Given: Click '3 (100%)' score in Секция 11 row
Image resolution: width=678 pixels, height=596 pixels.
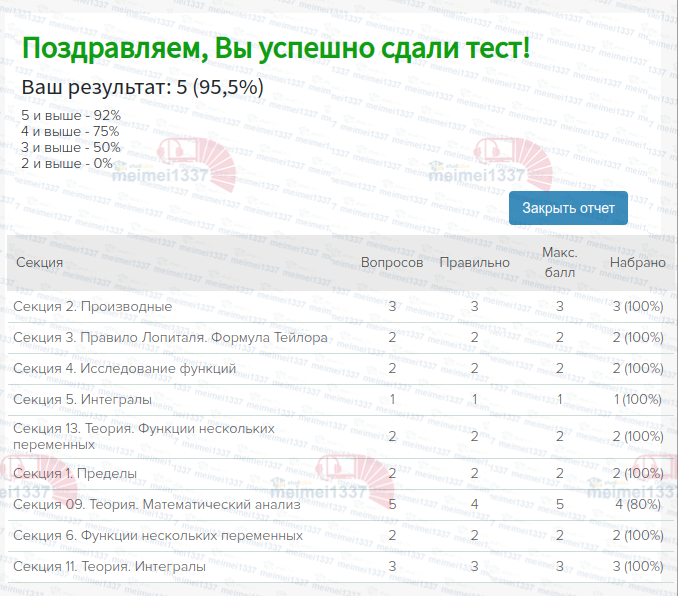Looking at the screenshot, I should pos(638,567).
